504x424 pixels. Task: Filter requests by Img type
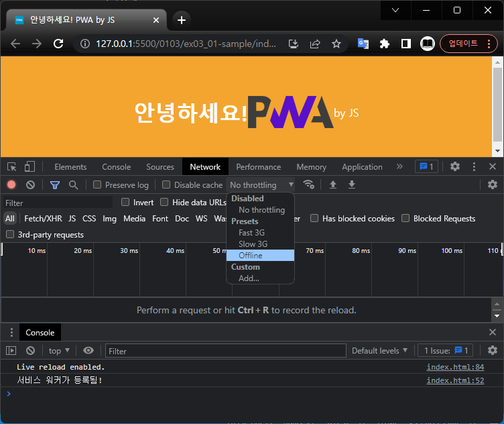pos(109,219)
